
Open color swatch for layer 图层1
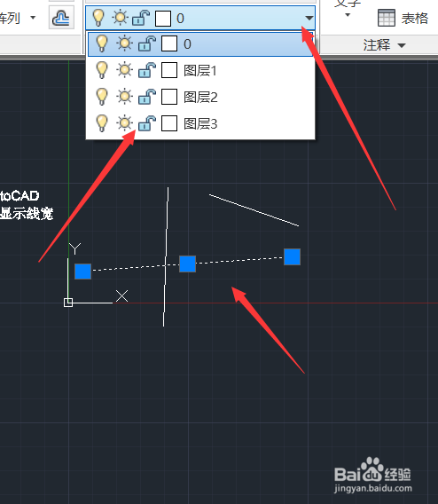(x=169, y=70)
